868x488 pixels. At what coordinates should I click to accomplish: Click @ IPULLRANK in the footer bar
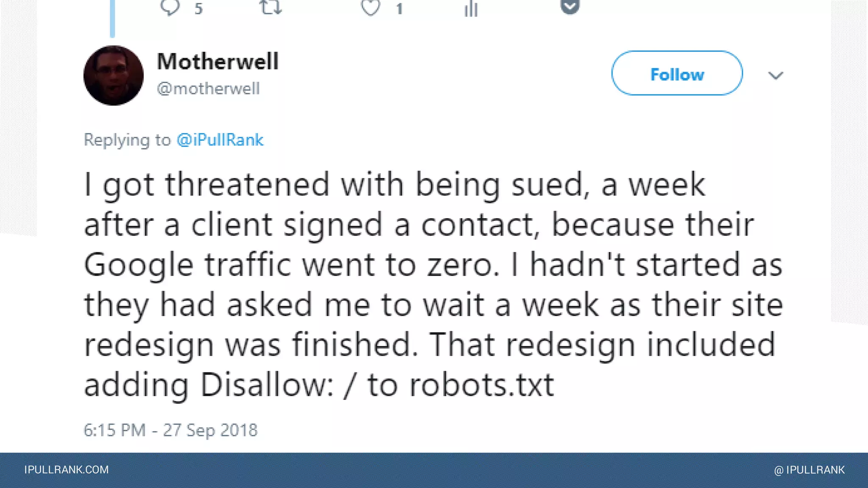point(810,470)
